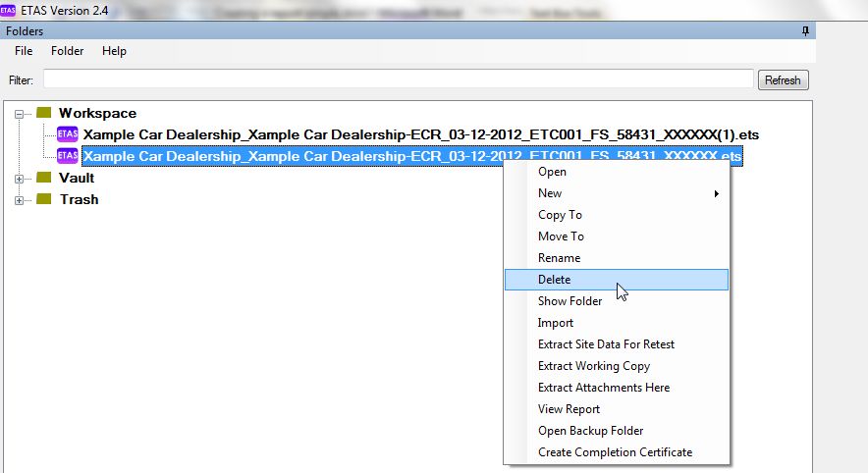Click the ETAS icon of the highlighted .ets file
This screenshot has height=473, width=868.
coord(68,155)
